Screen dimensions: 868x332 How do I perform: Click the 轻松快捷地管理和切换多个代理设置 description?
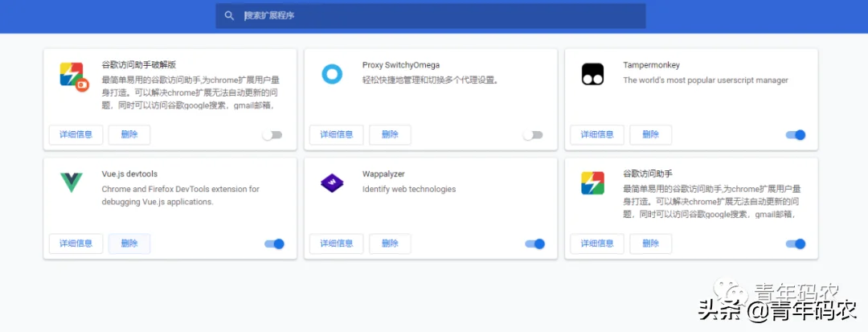coord(432,80)
